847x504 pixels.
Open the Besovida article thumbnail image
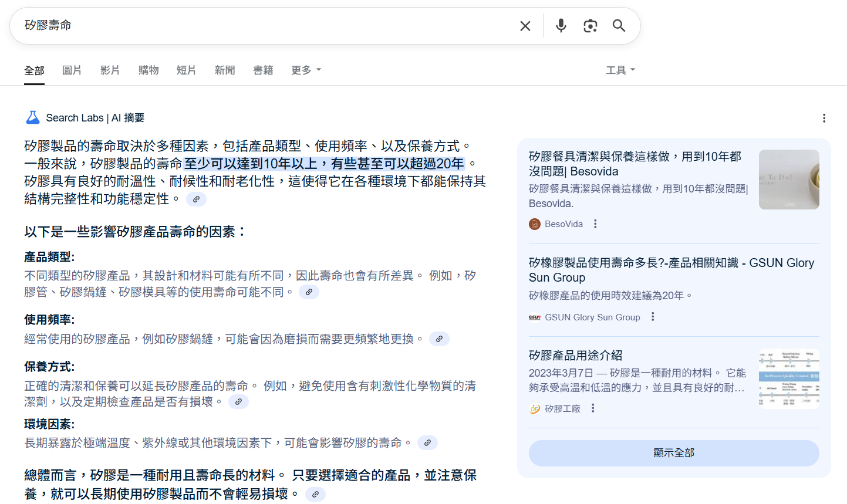(x=789, y=180)
